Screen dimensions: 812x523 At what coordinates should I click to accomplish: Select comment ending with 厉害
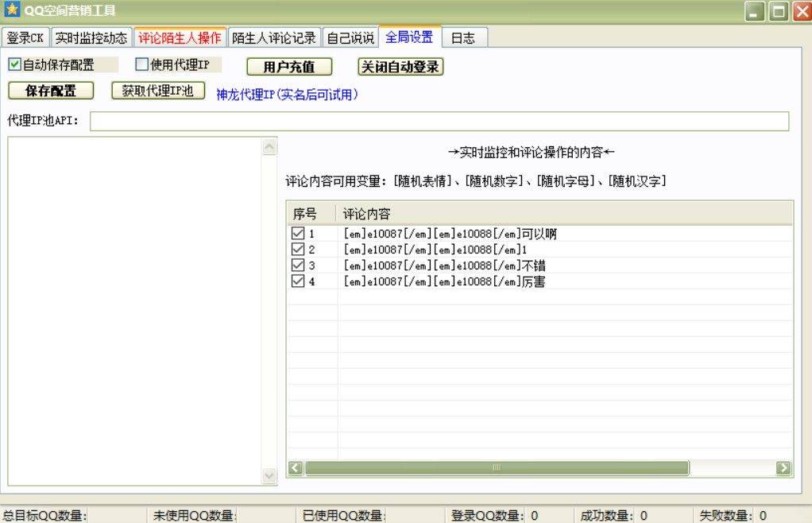[x=444, y=281]
